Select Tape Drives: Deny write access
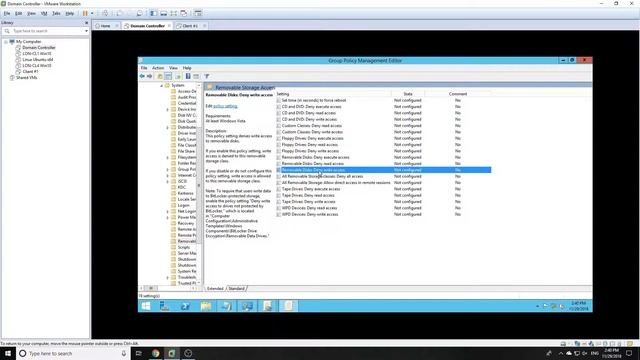Image resolution: width=640 pixels, height=360 pixels. tap(309, 202)
